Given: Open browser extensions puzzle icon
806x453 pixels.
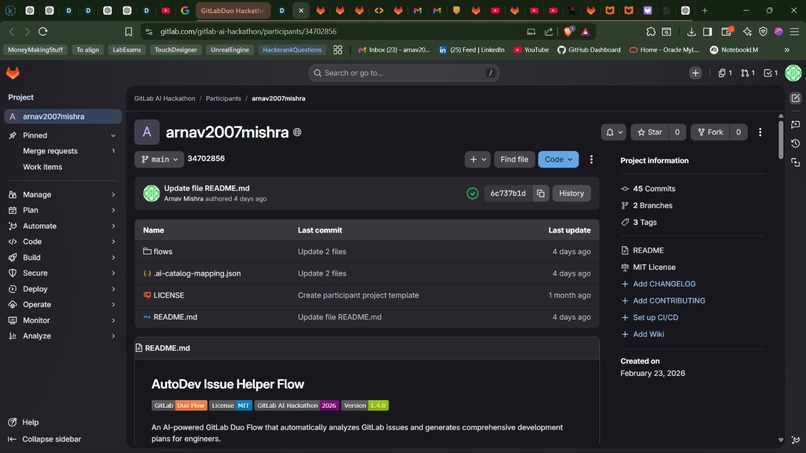Looking at the screenshot, I should click(x=651, y=31).
